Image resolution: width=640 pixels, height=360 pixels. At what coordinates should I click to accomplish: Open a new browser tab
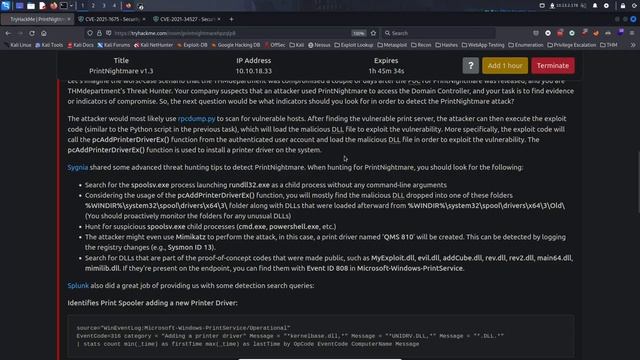coord(231,19)
